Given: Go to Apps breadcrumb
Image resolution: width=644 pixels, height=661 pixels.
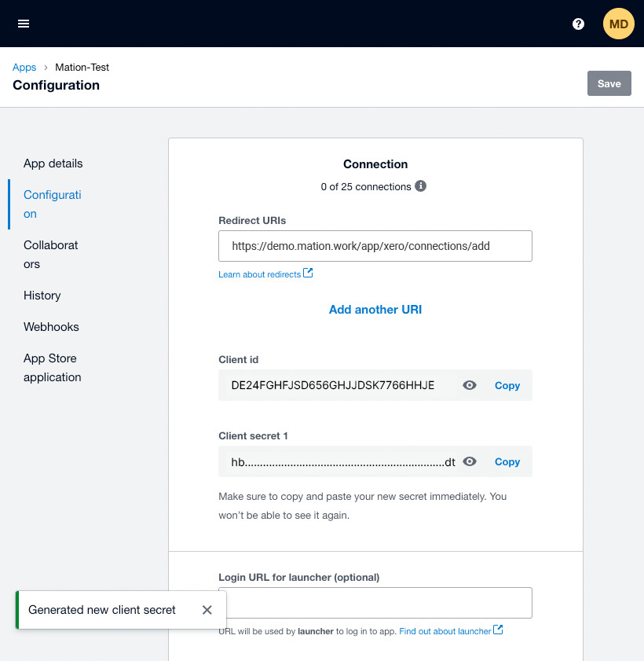Looking at the screenshot, I should click(24, 68).
